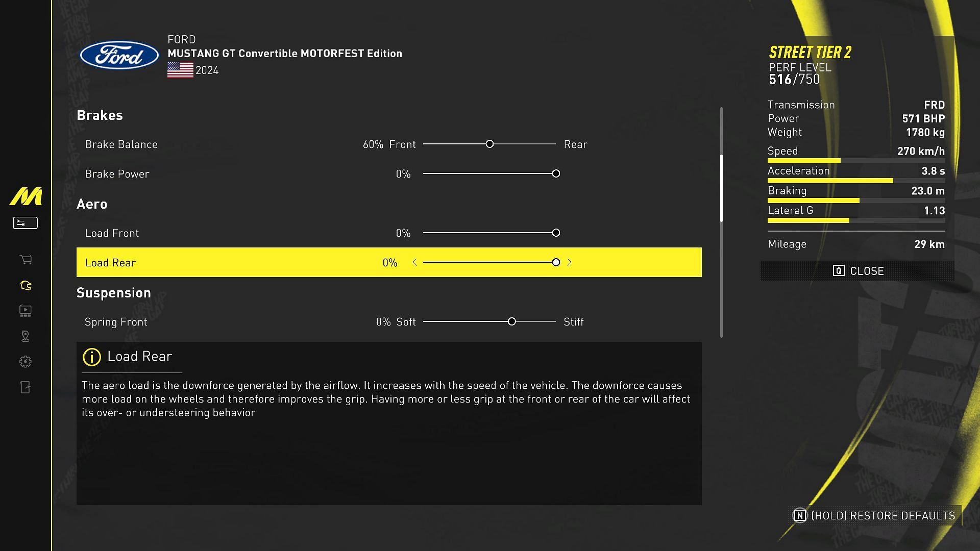Drag the Brake Balance slider toward Rear
This screenshot has height=551, width=980.
point(490,143)
